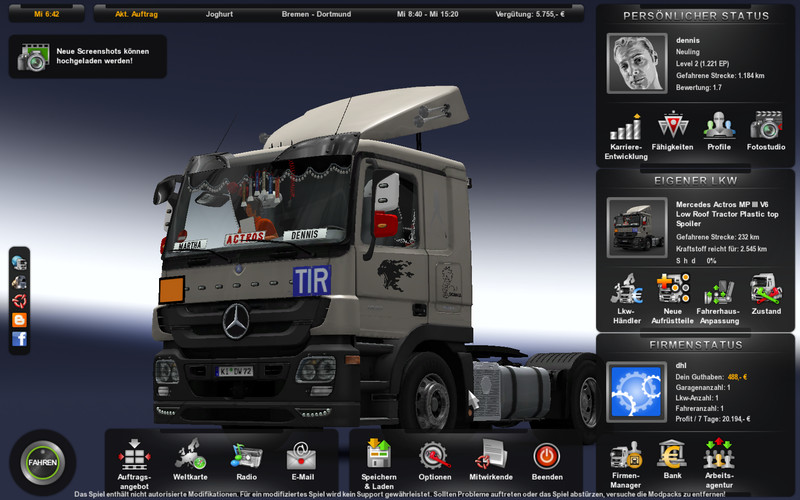Open the Bank screen
This screenshot has height=500, width=800.
click(x=672, y=458)
